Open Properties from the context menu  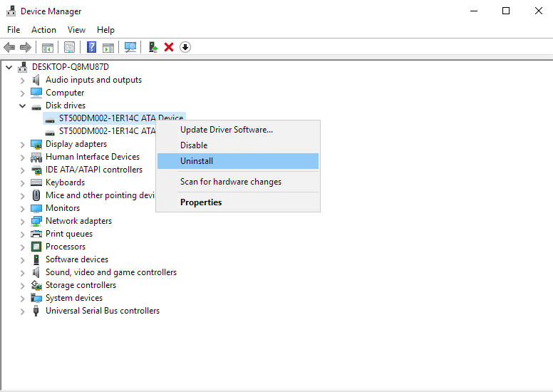[201, 202]
